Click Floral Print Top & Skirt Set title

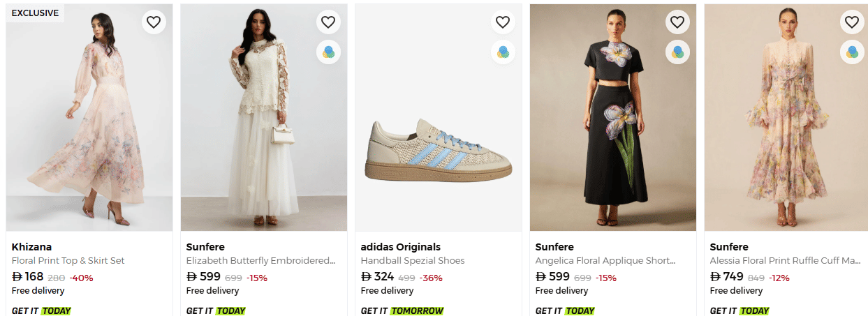(68, 261)
